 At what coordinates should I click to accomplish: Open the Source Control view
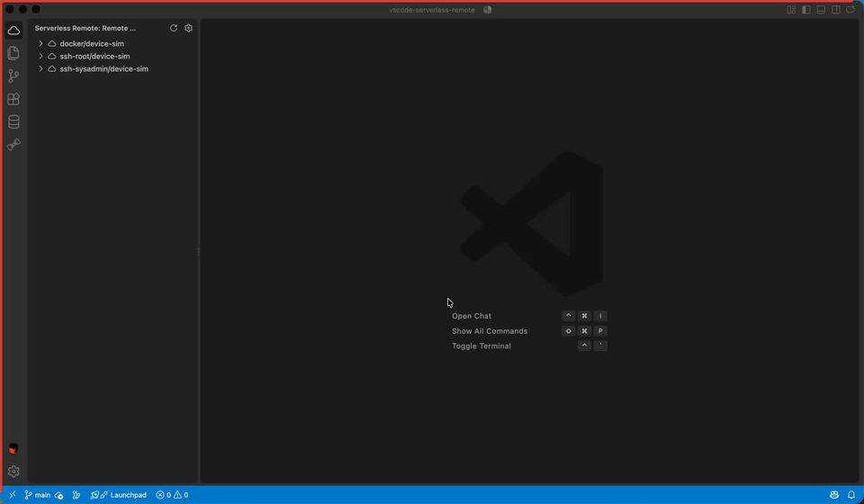(x=13, y=76)
